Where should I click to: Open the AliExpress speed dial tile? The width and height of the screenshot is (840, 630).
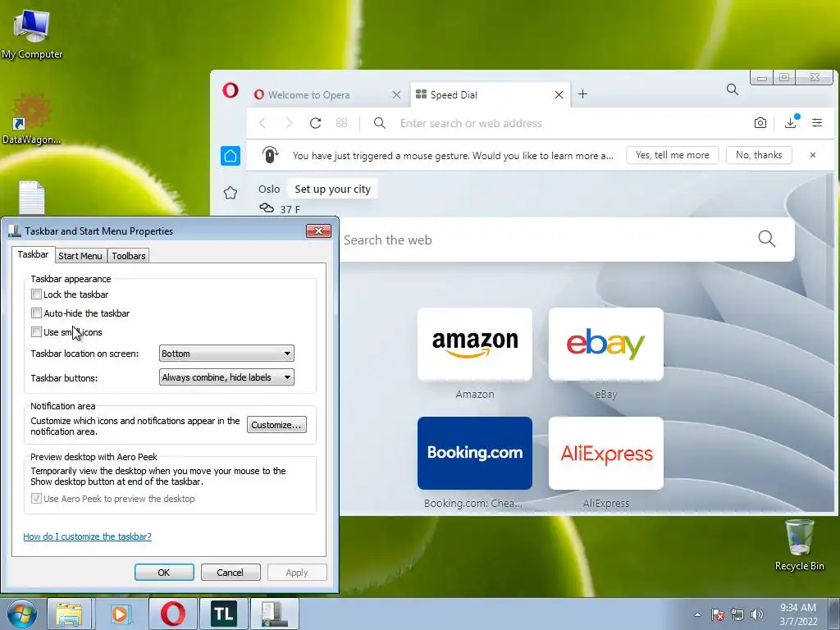pyautogui.click(x=606, y=453)
